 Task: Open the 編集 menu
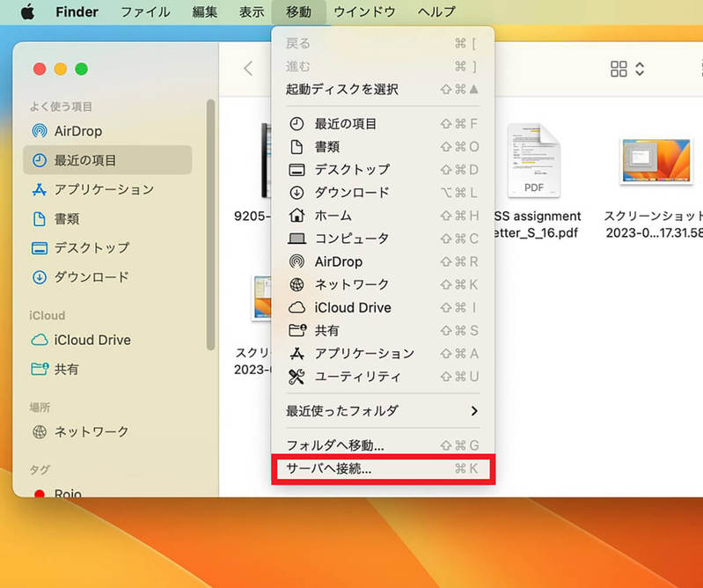pos(205,11)
